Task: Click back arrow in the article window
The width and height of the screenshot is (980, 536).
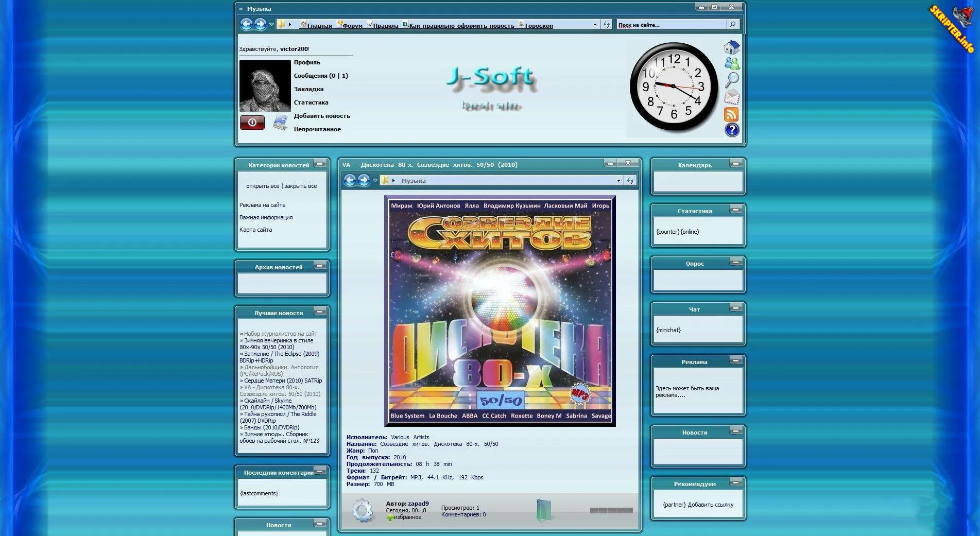Action: point(350,180)
